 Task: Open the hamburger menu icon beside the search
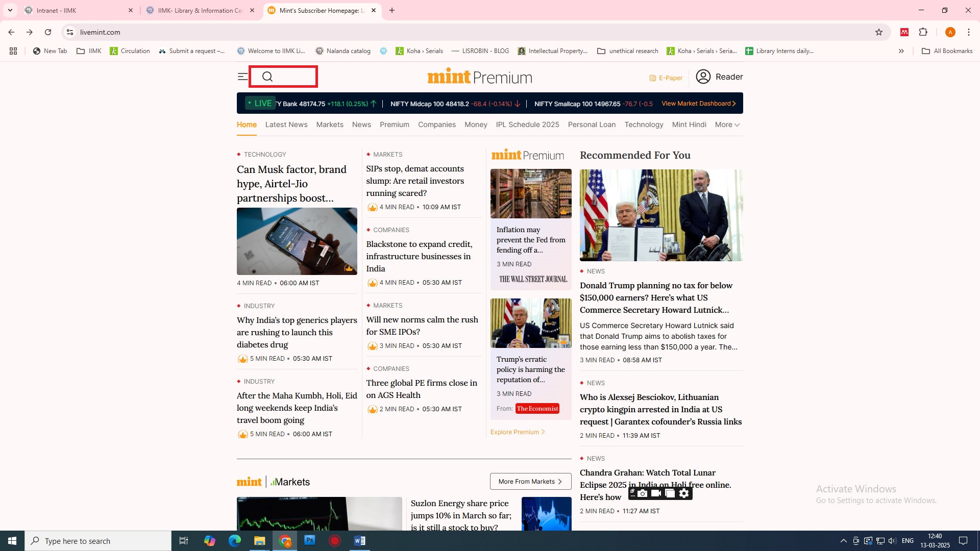click(x=242, y=77)
